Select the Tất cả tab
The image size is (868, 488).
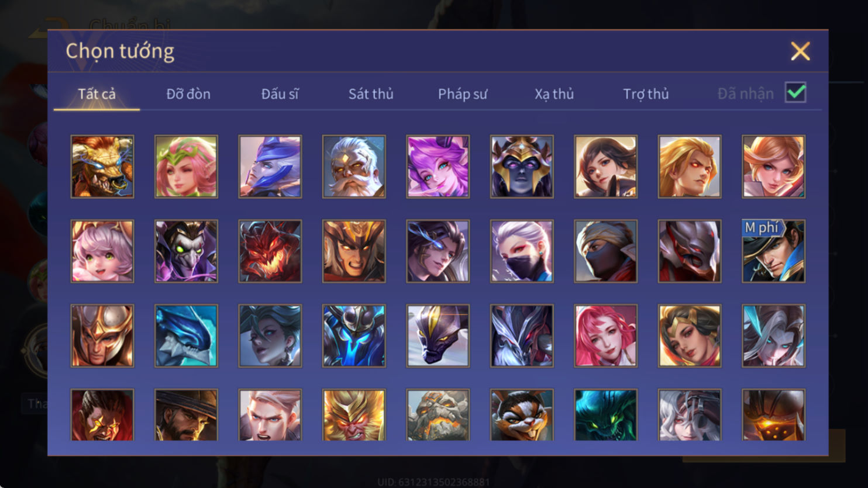97,94
